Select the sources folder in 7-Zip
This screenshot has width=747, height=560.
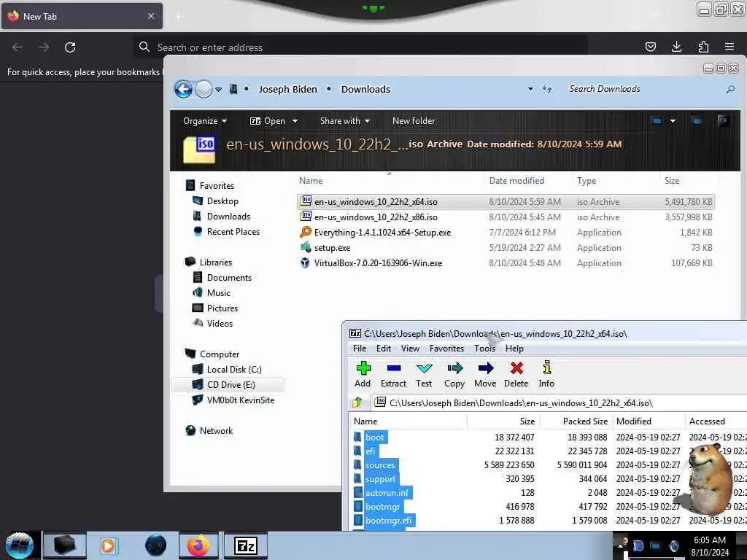[x=379, y=465]
